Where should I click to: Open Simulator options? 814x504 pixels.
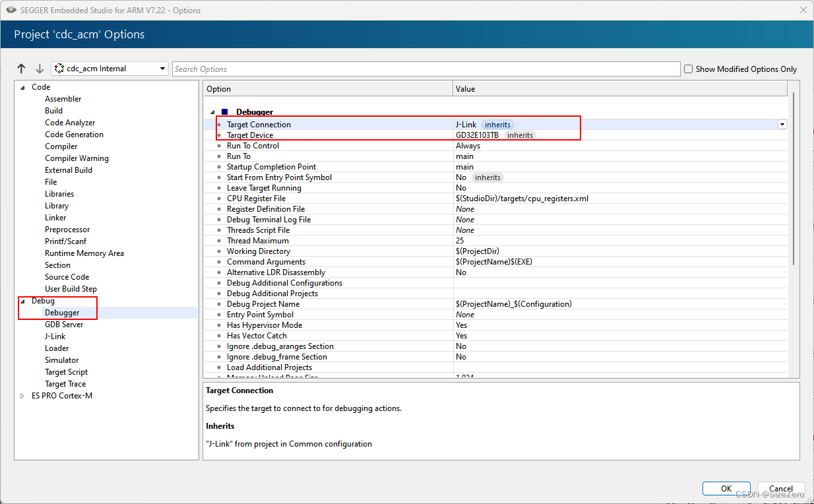point(62,360)
